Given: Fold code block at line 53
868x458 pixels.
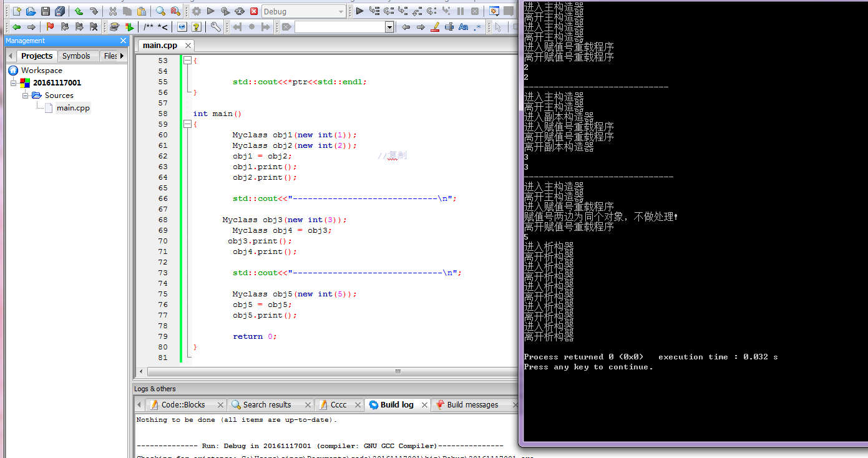Looking at the screenshot, I should point(187,61).
